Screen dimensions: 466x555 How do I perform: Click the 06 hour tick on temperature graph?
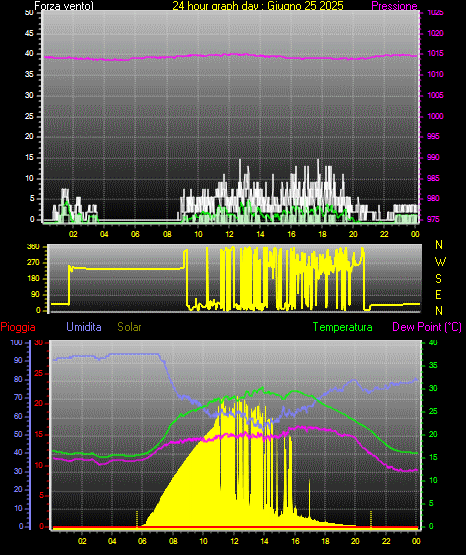click(x=142, y=541)
